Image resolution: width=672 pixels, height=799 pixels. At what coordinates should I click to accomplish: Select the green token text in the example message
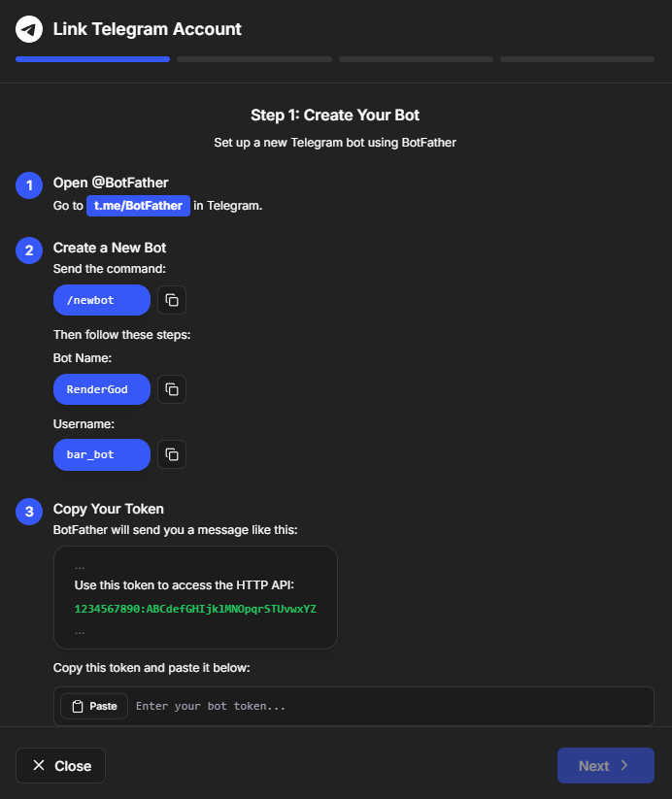pyautogui.click(x=195, y=609)
